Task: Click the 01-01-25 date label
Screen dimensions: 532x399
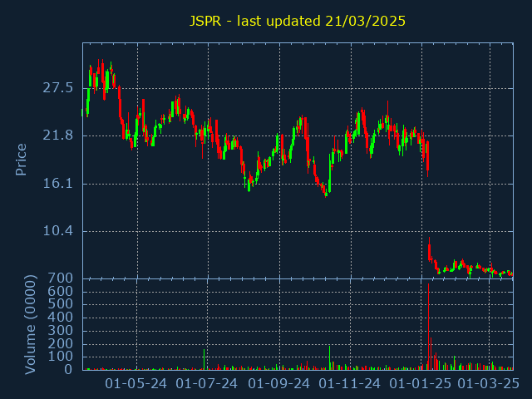Action: tap(421, 384)
